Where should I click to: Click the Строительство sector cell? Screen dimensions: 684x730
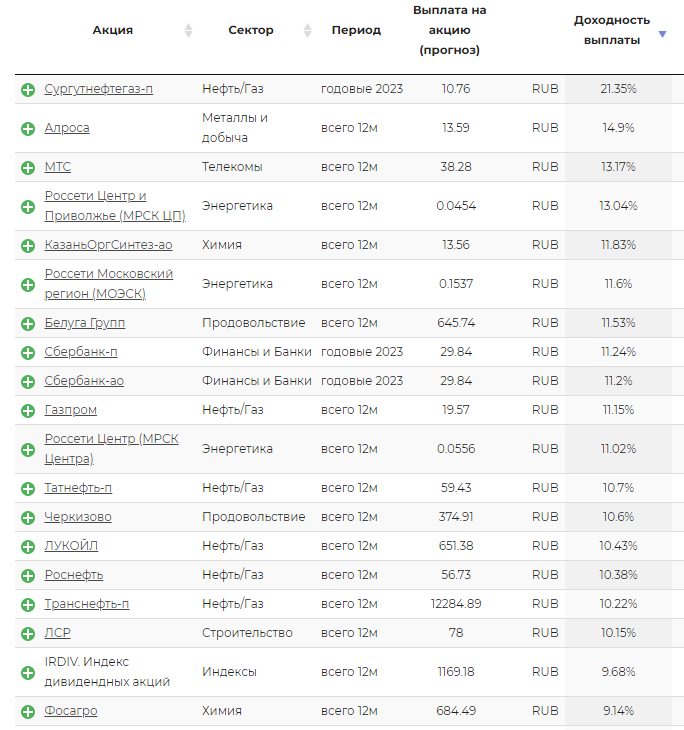247,633
